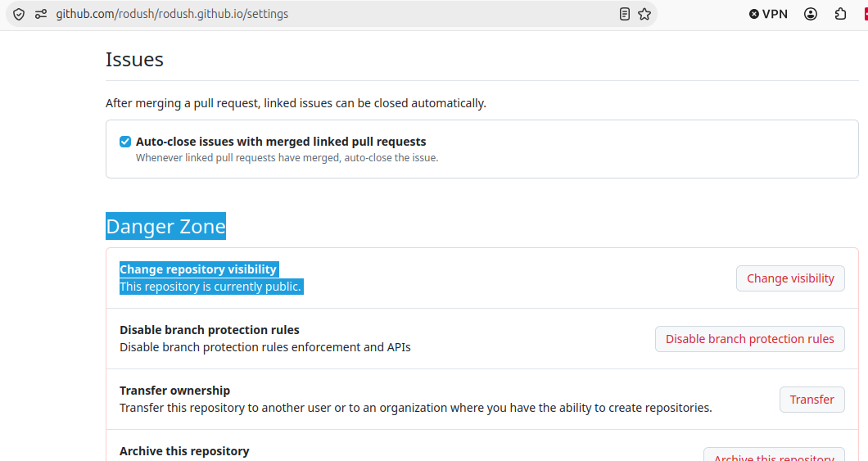Click the Danger Zone heading
This screenshot has height=461, width=868.
coord(165,226)
